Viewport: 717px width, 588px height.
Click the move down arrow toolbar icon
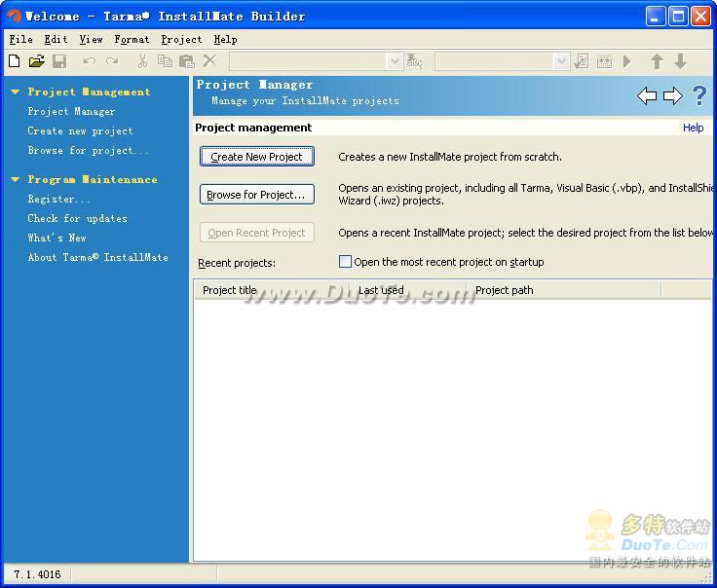tap(680, 61)
